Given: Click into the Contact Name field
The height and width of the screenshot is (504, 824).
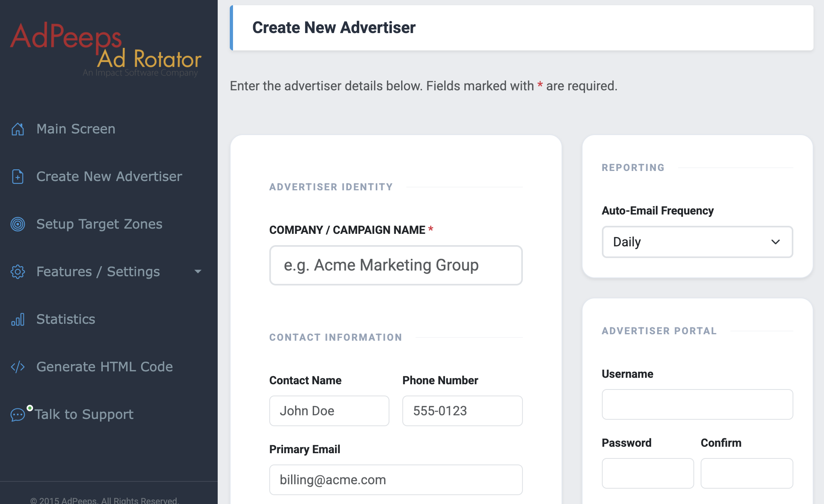Looking at the screenshot, I should [329, 411].
